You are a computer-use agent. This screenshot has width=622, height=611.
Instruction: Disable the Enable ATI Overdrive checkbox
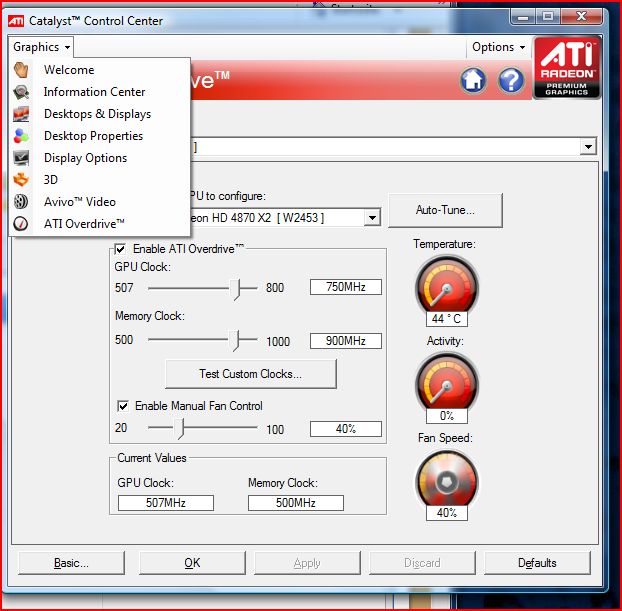coord(120,249)
